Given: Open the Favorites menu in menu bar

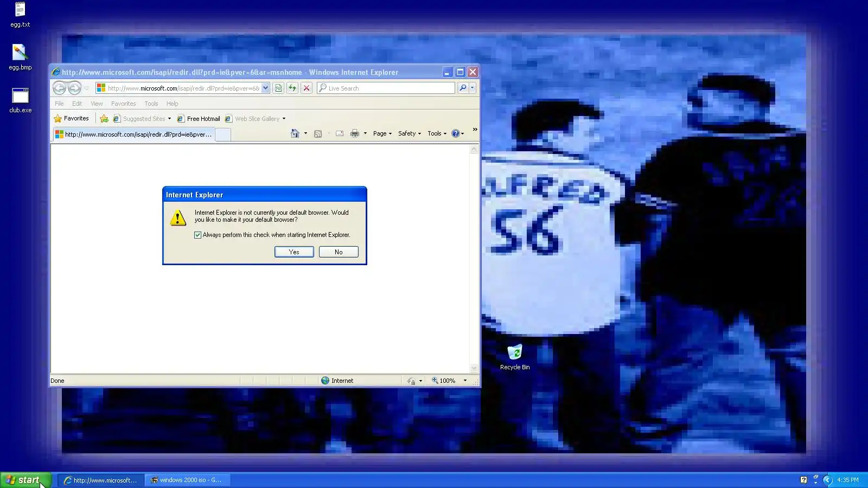Looking at the screenshot, I should 124,104.
